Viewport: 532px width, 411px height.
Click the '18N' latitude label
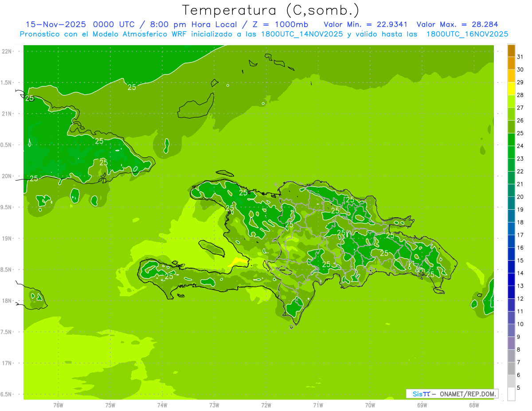(7, 301)
